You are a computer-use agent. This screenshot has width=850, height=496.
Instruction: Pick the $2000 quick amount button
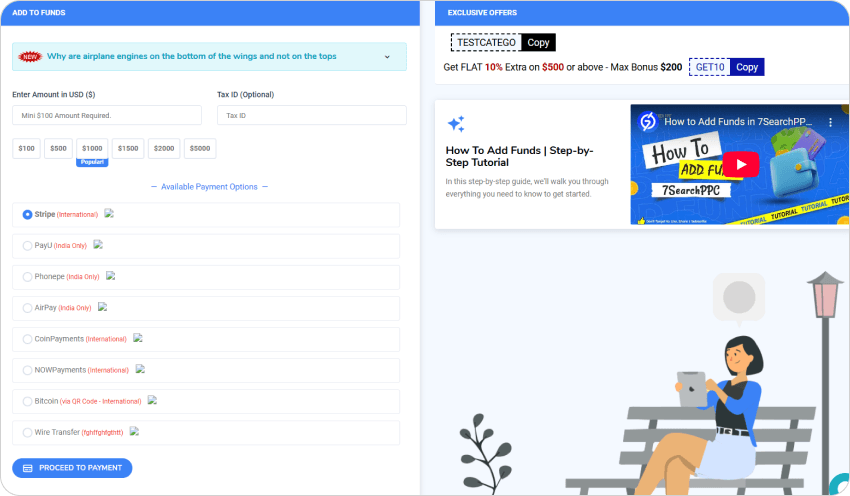tap(164, 149)
